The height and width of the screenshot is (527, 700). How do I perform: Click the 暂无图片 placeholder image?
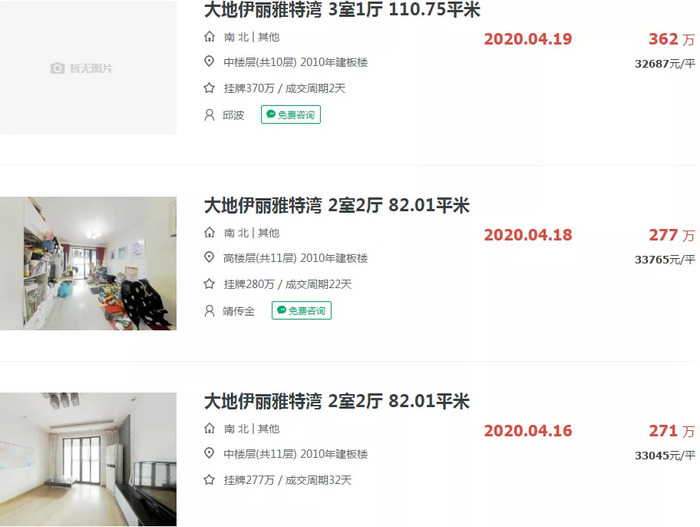(88, 67)
